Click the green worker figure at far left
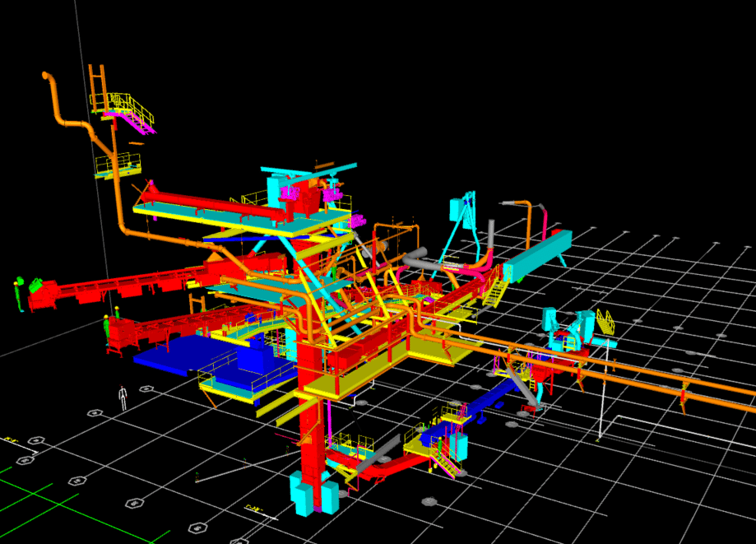 pos(18,294)
